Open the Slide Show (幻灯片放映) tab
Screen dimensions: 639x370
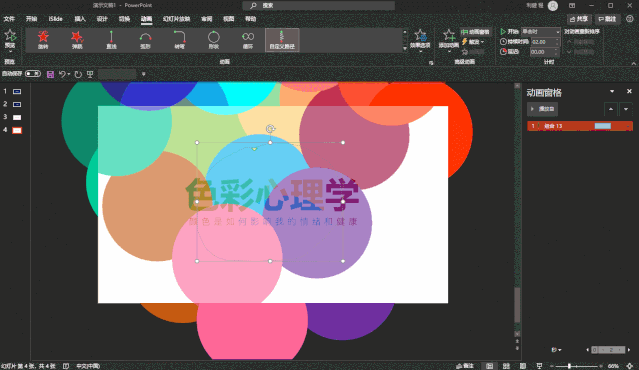pos(176,19)
